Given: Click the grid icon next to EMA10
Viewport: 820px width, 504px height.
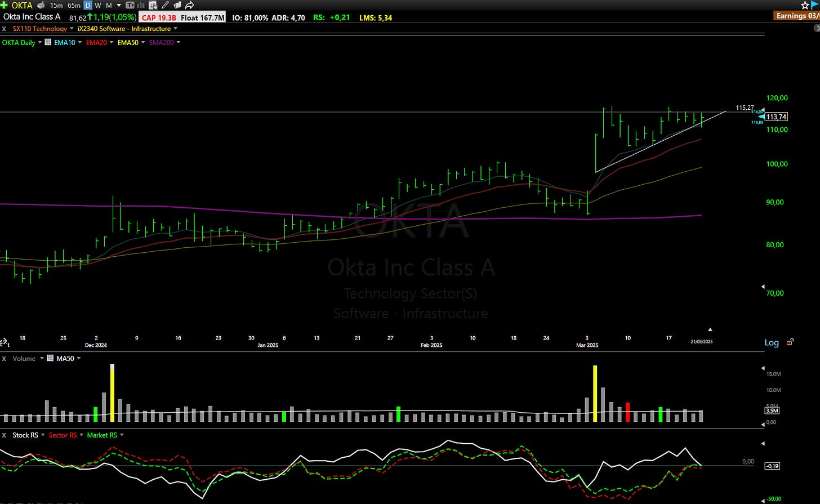Looking at the screenshot, I should (48, 42).
